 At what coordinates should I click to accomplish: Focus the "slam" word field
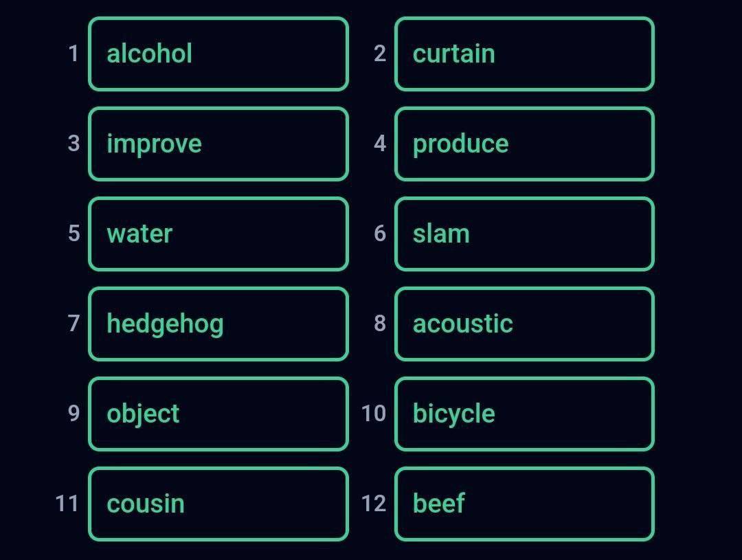524,234
